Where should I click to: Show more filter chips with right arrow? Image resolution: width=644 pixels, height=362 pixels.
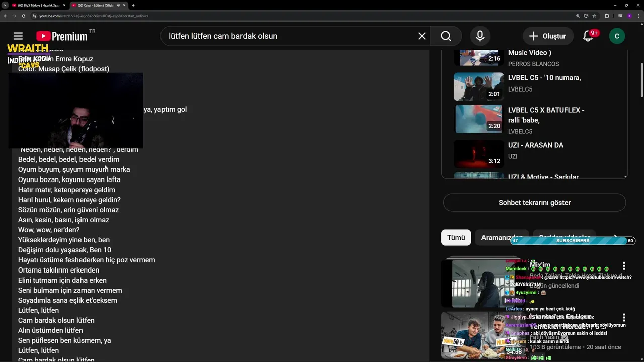pos(615,237)
